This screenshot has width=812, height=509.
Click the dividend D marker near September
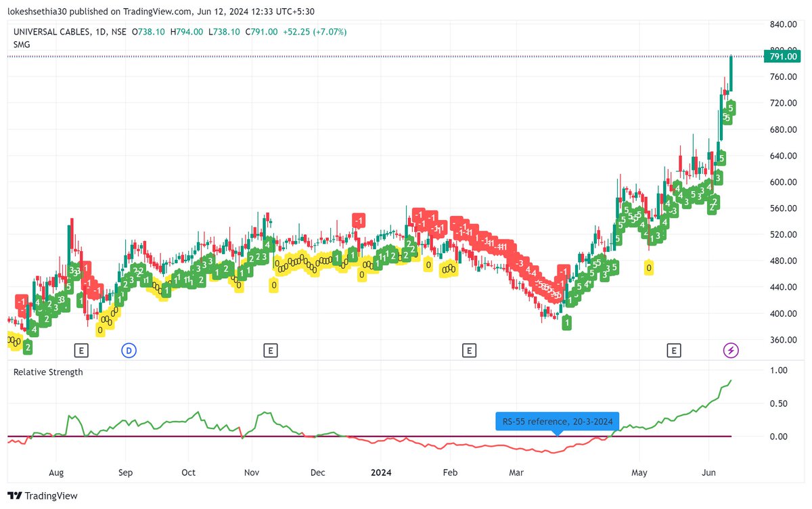pyautogui.click(x=129, y=350)
